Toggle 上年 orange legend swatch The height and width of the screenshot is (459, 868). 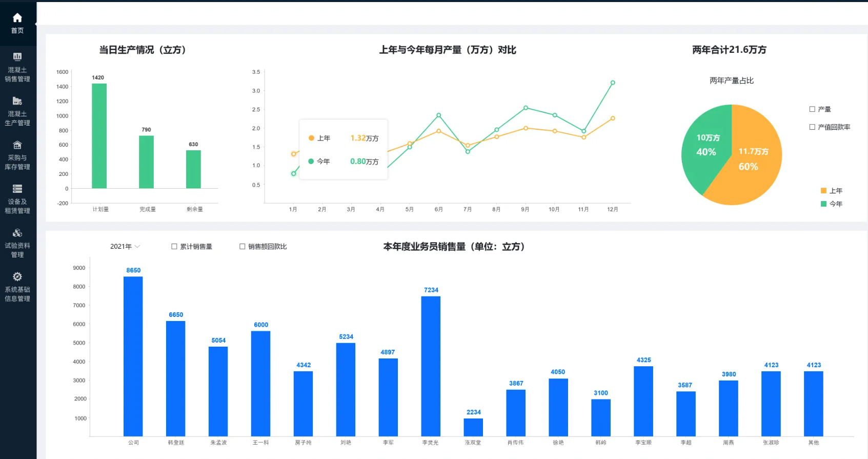(x=823, y=191)
